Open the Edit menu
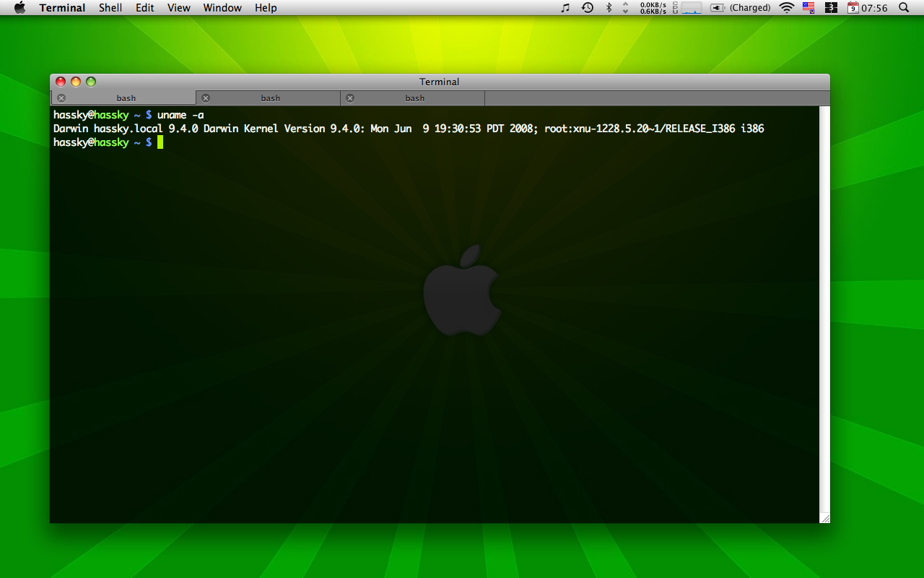The width and height of the screenshot is (924, 578). [x=145, y=8]
